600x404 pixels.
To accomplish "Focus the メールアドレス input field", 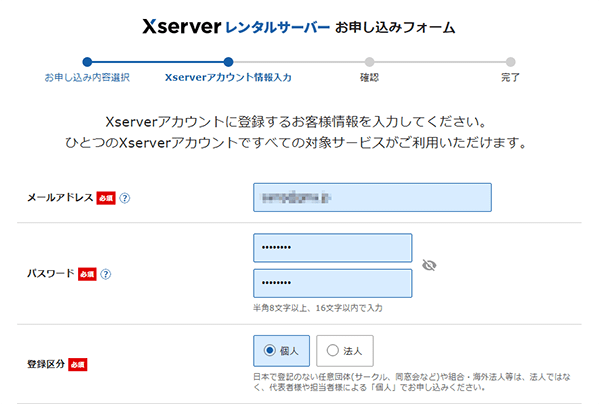I will pos(372,198).
